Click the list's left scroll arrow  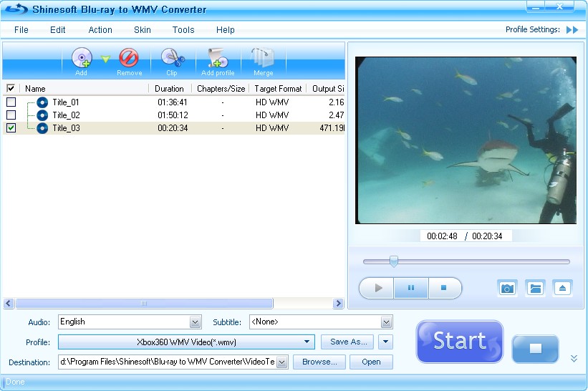pos(9,304)
